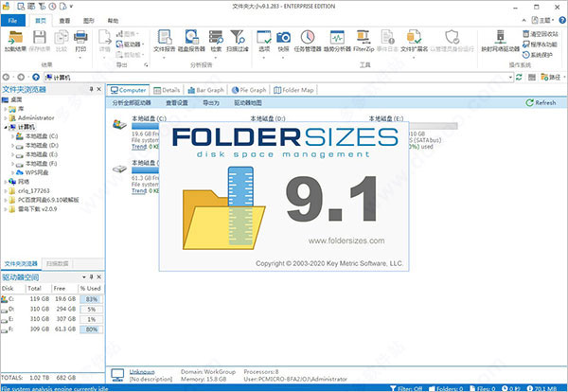Click the 打印 printer icon

80,37
